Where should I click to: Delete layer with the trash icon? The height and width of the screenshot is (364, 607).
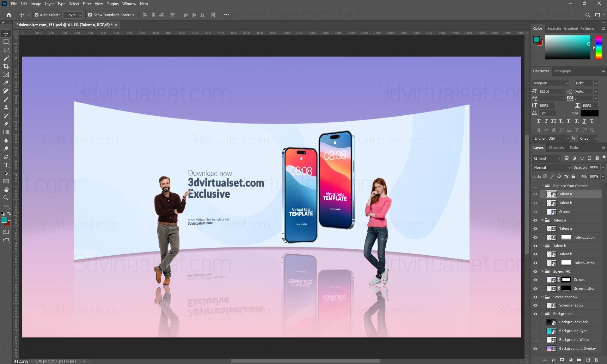(596, 360)
